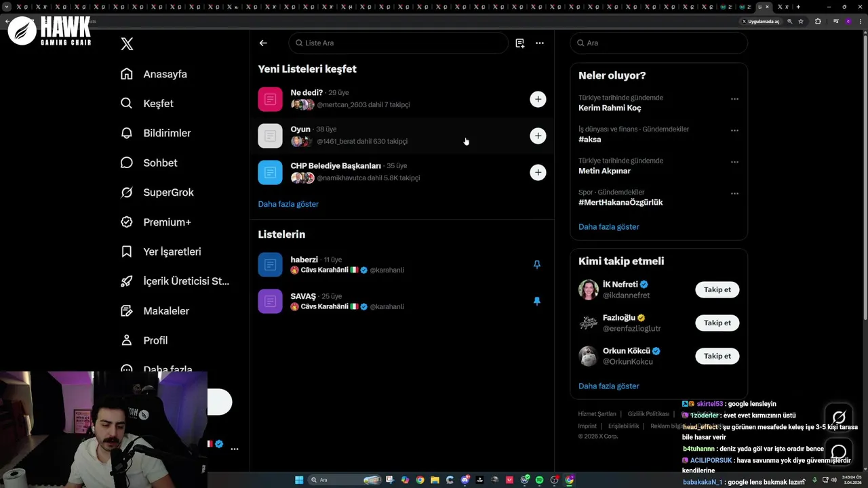Click Daha fazla göster under Neler oluyor
The height and width of the screenshot is (488, 868).
(x=609, y=227)
